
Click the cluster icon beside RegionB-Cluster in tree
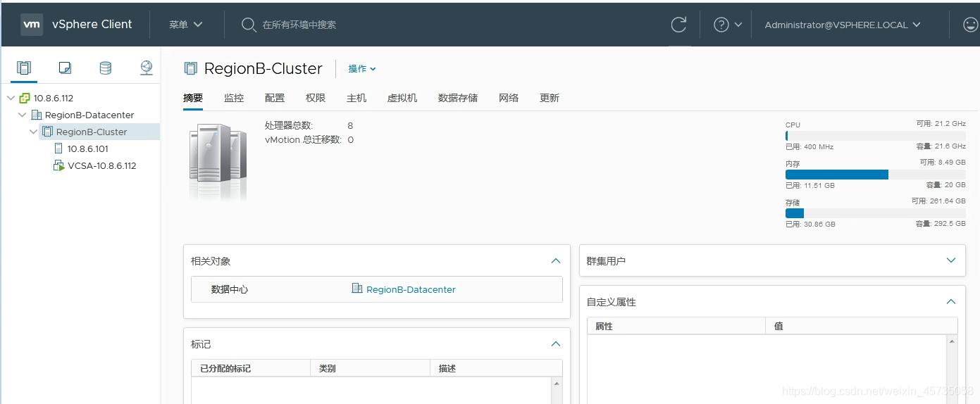pos(48,132)
